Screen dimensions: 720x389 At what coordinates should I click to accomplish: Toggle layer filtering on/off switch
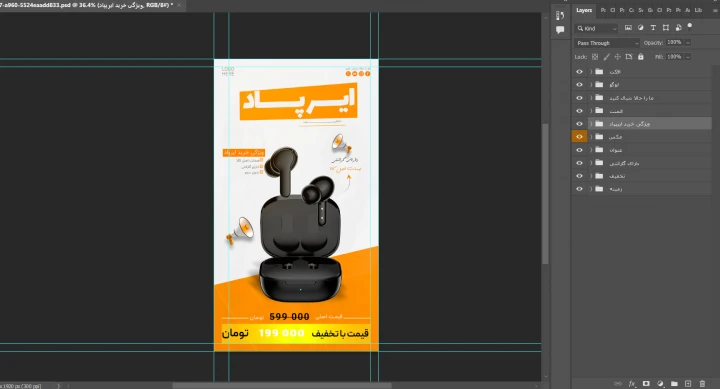[690, 27]
